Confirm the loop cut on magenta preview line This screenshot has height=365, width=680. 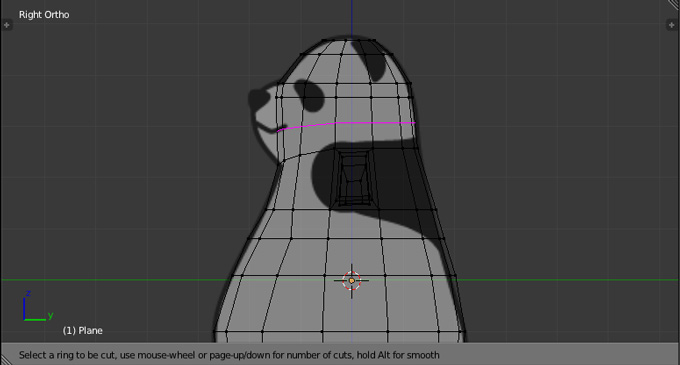click(x=347, y=124)
